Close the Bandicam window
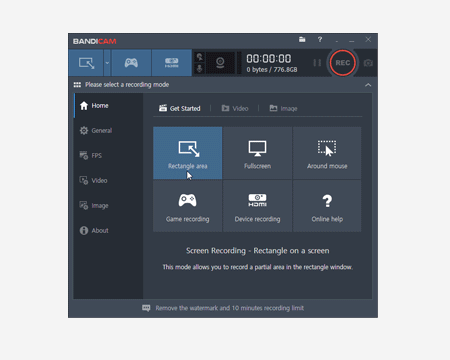The width and height of the screenshot is (450, 360). (368, 39)
